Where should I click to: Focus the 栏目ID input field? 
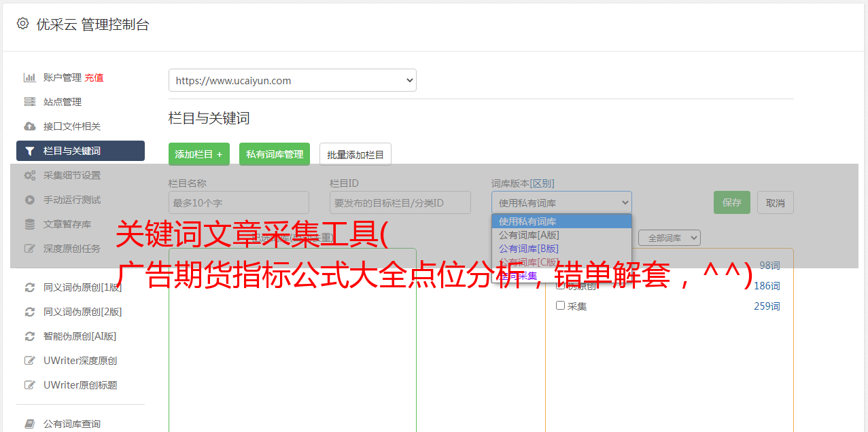[x=400, y=202]
